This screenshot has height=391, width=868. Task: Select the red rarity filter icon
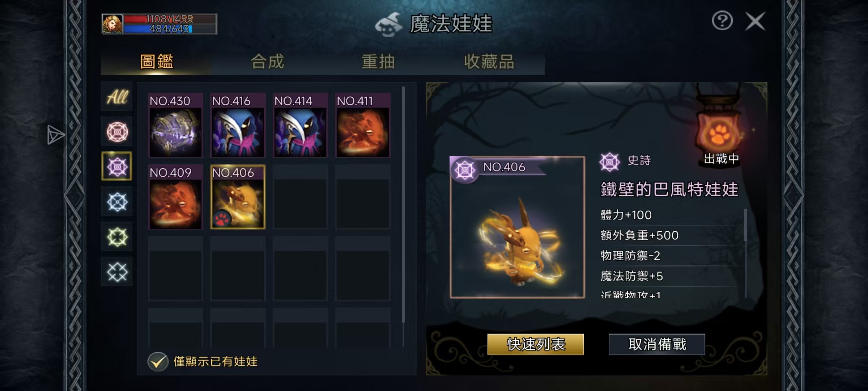tap(117, 132)
